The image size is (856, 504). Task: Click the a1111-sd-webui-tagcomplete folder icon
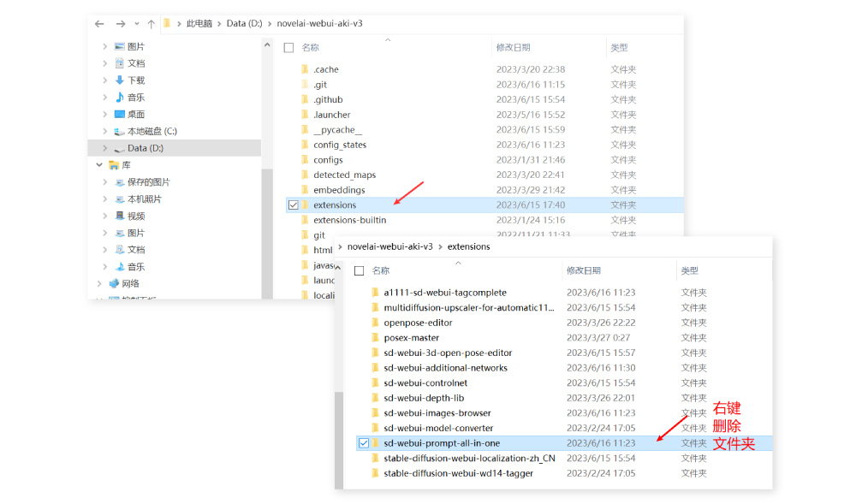coord(375,293)
